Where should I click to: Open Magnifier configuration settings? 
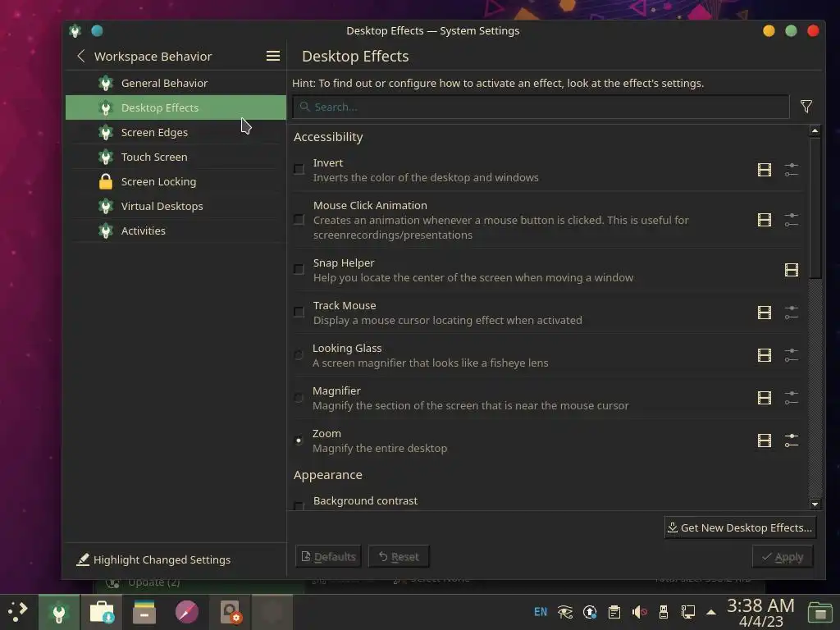792,398
